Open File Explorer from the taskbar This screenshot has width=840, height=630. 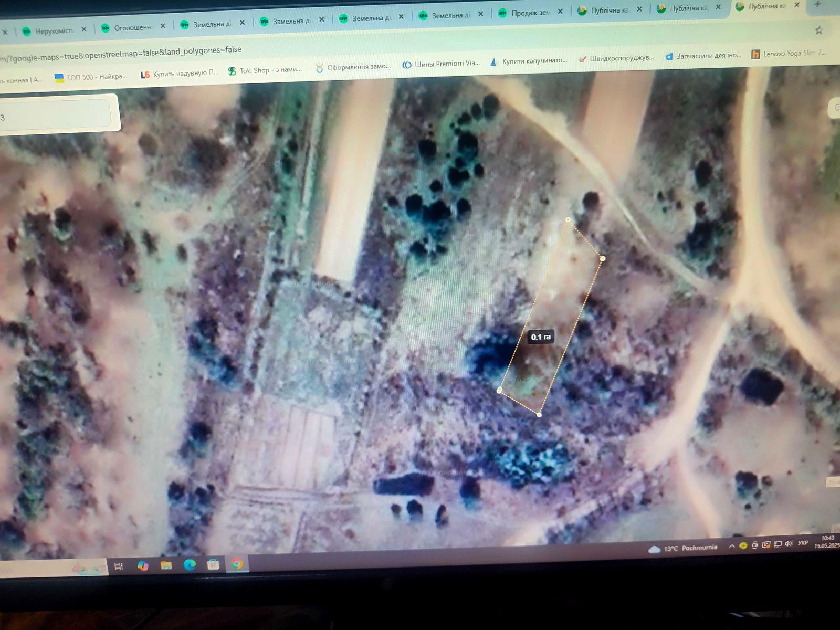166,565
